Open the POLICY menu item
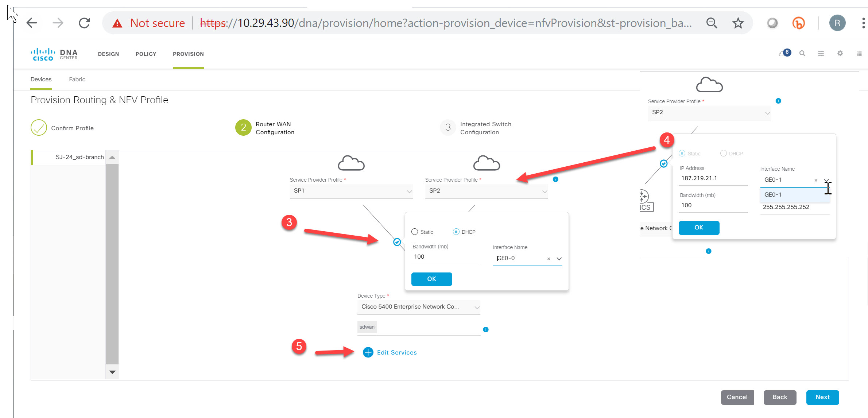 pos(146,54)
